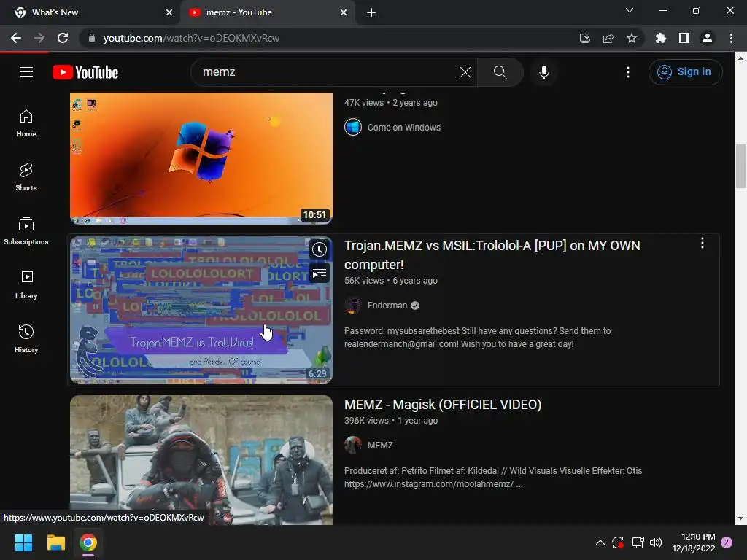Close the memz - YouTube tab
The height and width of the screenshot is (560, 747).
(344, 12)
